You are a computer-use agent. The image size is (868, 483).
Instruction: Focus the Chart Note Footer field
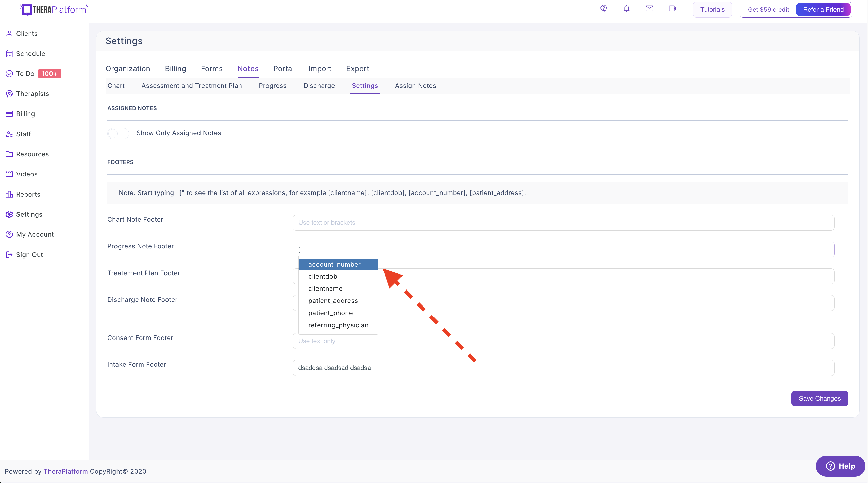563,222
